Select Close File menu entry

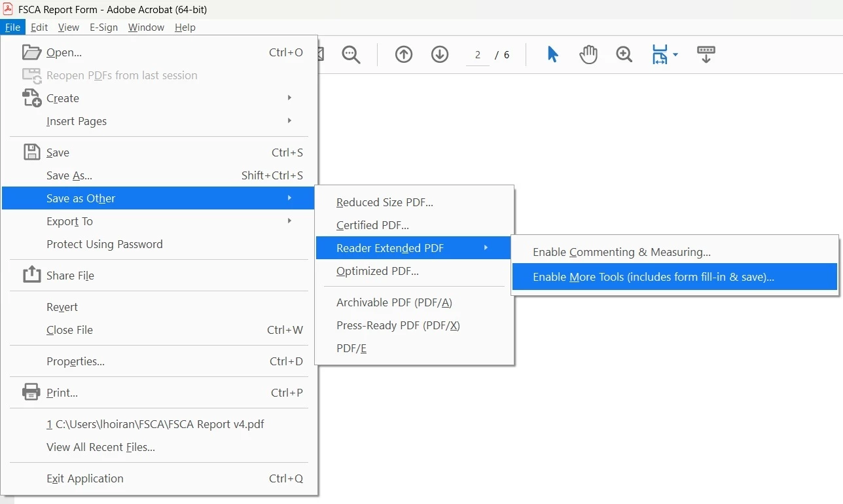[159, 330]
